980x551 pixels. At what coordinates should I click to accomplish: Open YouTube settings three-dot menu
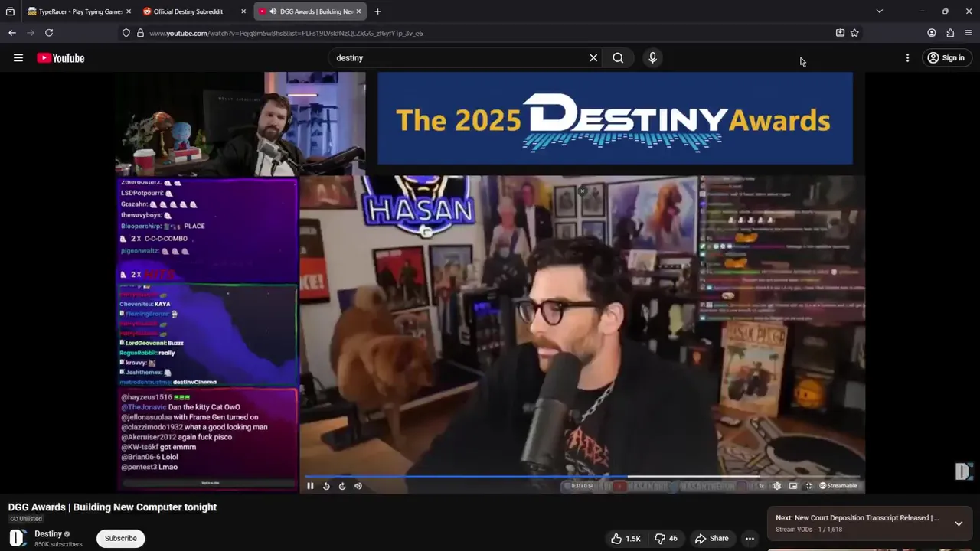point(907,58)
